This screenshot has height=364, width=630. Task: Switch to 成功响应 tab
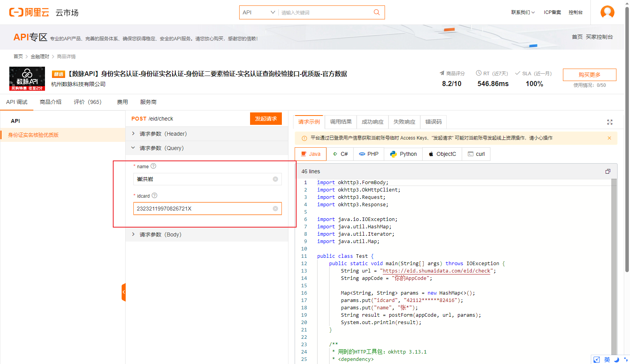point(373,122)
